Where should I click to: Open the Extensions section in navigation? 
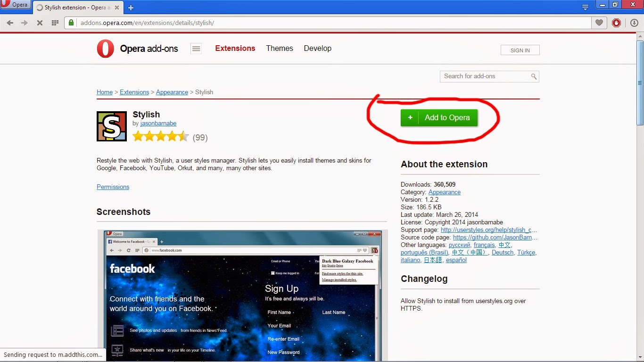[x=235, y=48]
